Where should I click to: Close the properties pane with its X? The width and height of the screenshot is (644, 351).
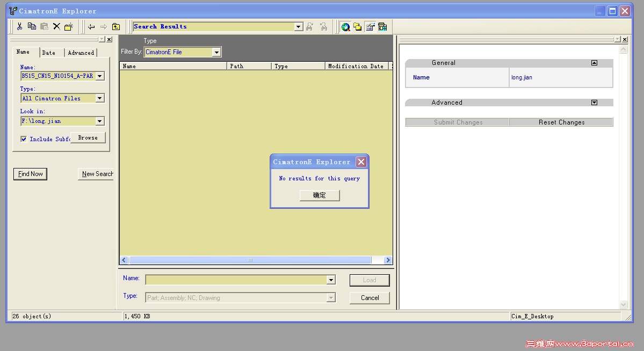tap(625, 39)
